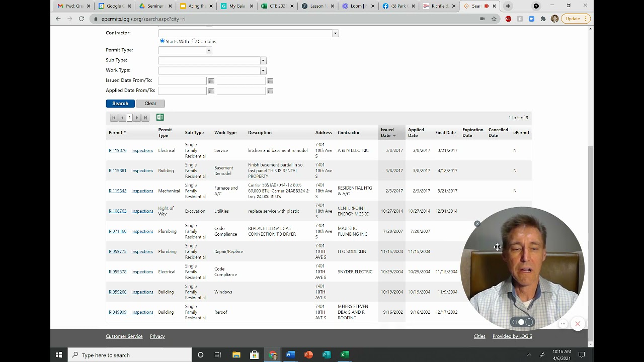Expand the Contractor dropdown
644x362 pixels.
[x=335, y=33]
